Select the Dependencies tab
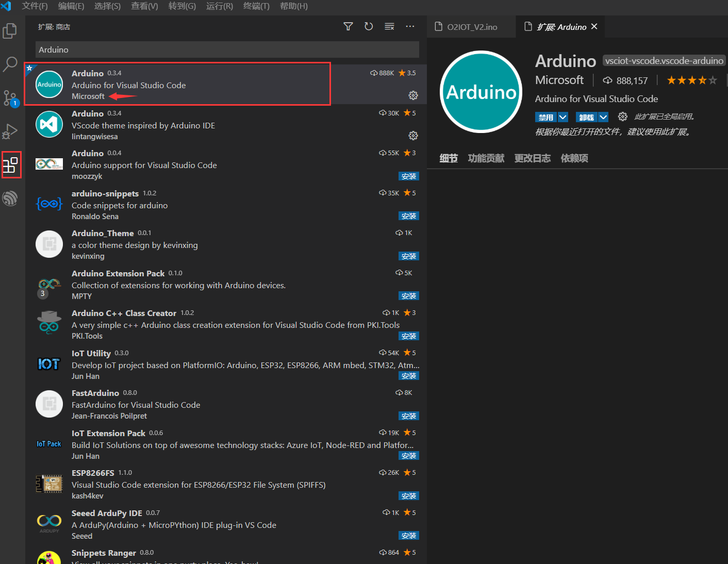Image resolution: width=728 pixels, height=564 pixels. pos(574,158)
